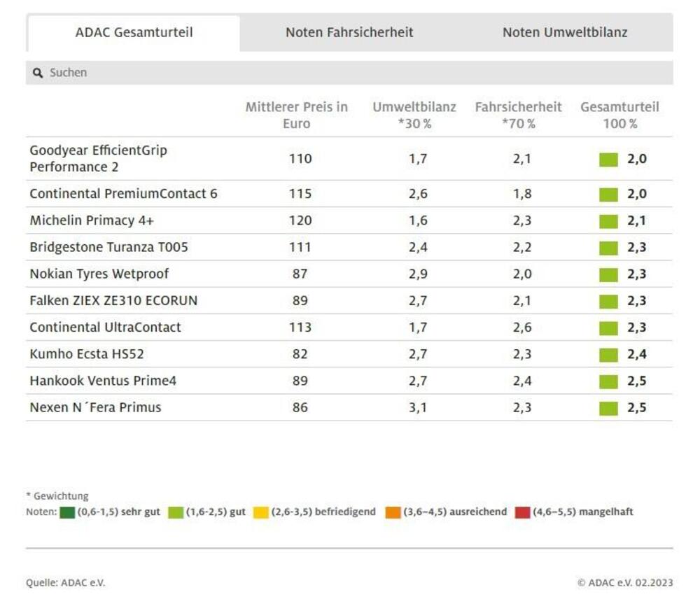Select Nokian Tyres Wetproof name

[x=99, y=274]
